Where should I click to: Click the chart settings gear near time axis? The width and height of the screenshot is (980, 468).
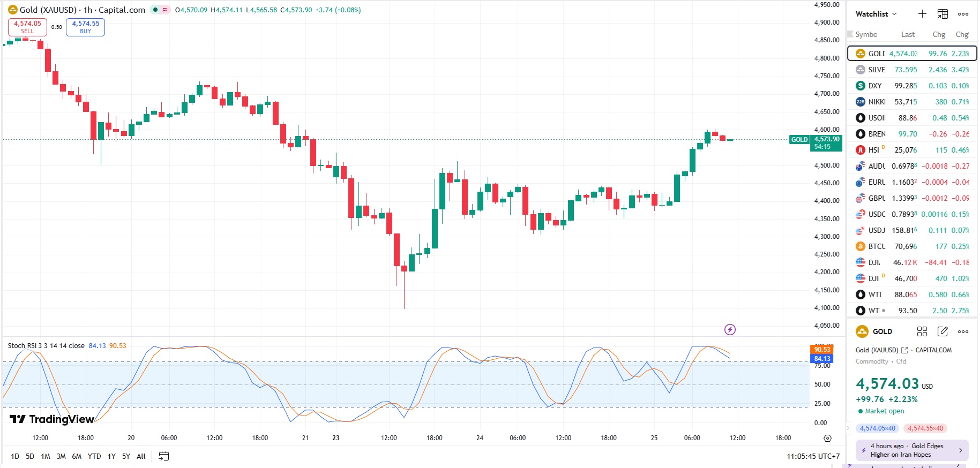tap(827, 438)
